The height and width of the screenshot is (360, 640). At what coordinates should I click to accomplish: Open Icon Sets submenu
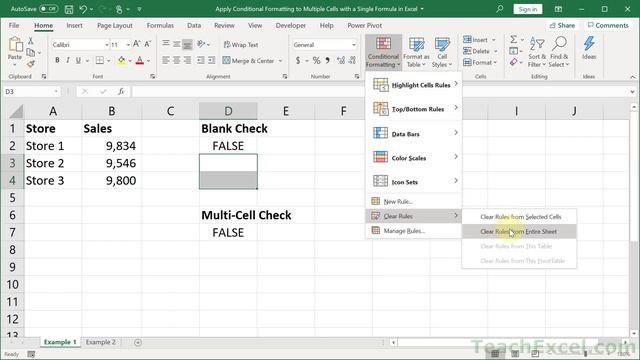[x=414, y=182]
